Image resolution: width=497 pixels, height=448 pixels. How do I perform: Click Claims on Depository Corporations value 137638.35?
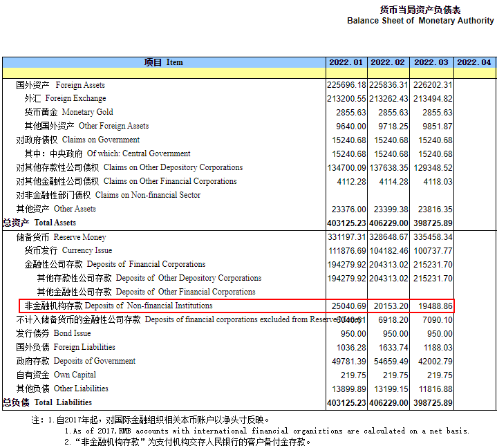[388, 168]
